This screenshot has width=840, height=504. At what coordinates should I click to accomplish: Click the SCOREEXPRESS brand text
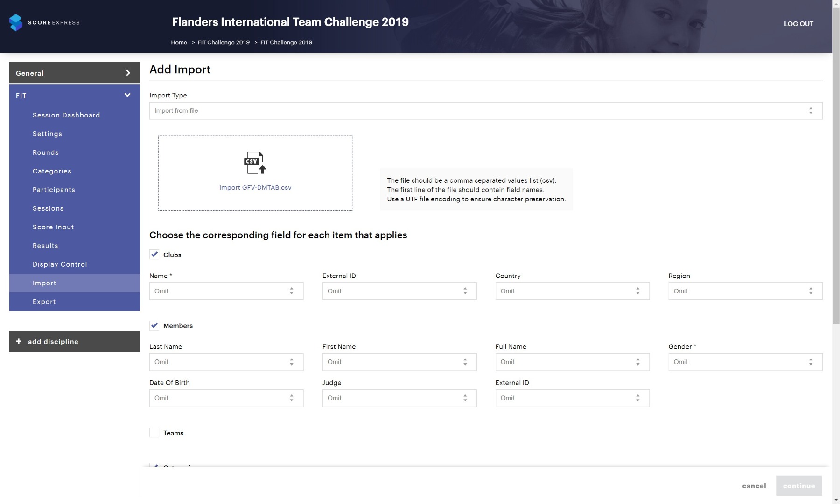coord(54,22)
